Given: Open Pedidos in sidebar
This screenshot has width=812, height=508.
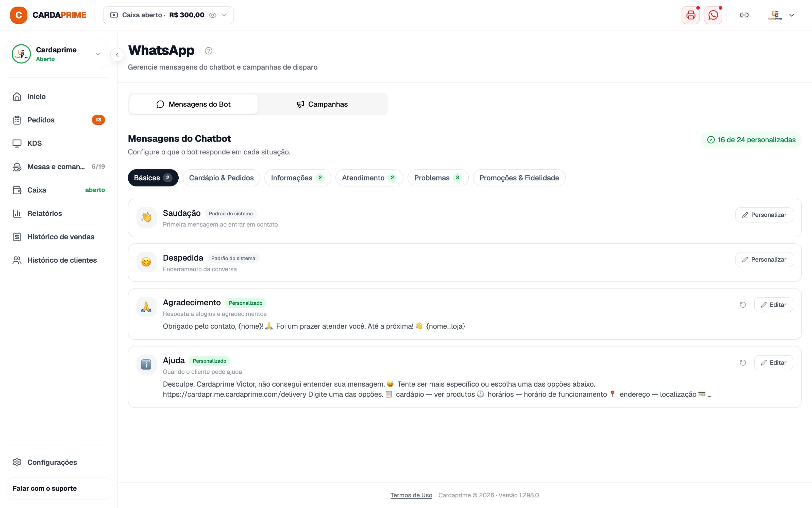Looking at the screenshot, I should [x=59, y=120].
